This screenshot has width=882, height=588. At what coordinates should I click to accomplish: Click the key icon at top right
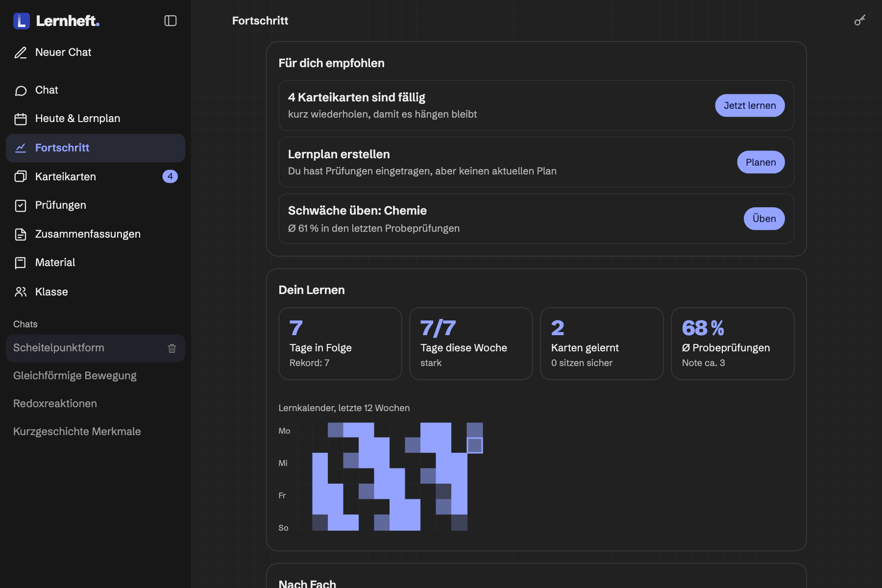tap(860, 20)
